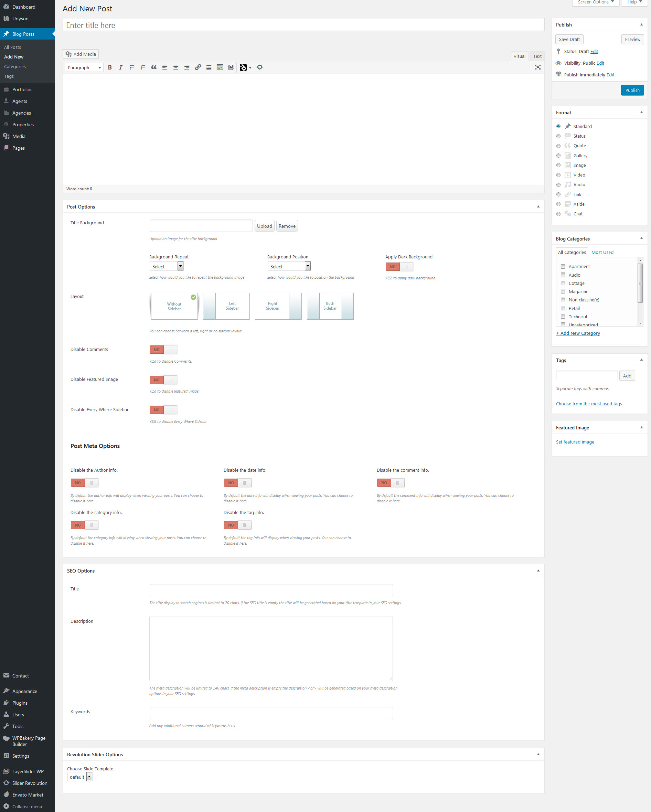The image size is (651, 812).
Task: Open the Add Media dialog
Action: [80, 54]
